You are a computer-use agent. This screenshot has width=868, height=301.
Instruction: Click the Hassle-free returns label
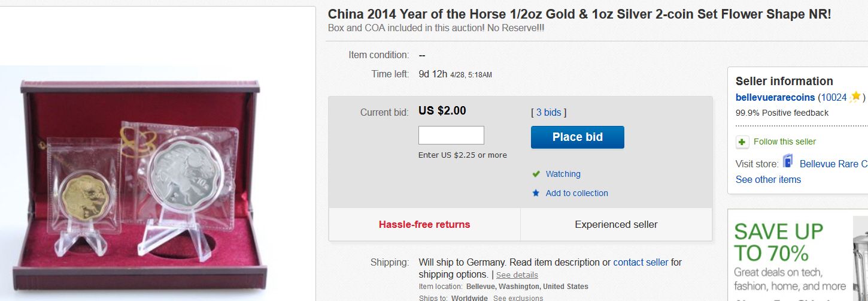424,225
